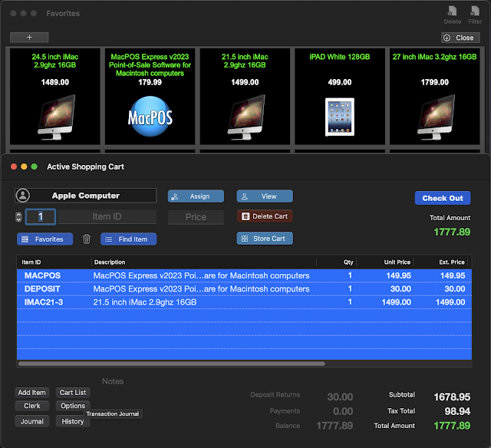Click the Find Item button
This screenshot has width=491, height=448.
128,239
